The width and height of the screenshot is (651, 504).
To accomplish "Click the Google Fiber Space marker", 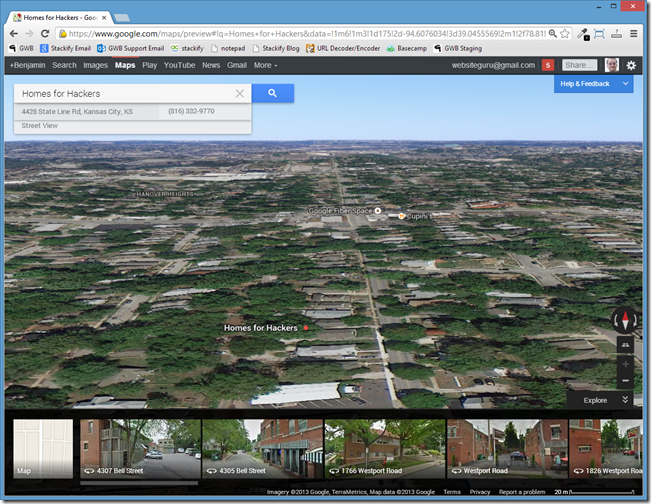I will coord(378,210).
